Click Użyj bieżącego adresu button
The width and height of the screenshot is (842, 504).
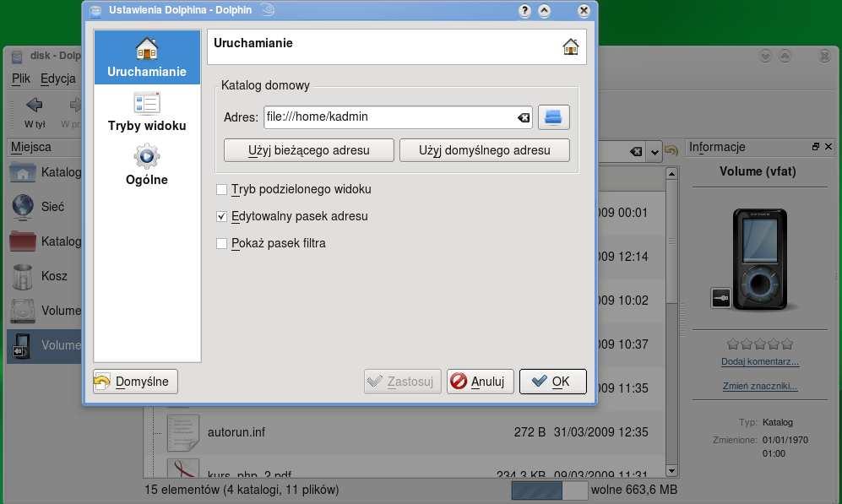(309, 150)
